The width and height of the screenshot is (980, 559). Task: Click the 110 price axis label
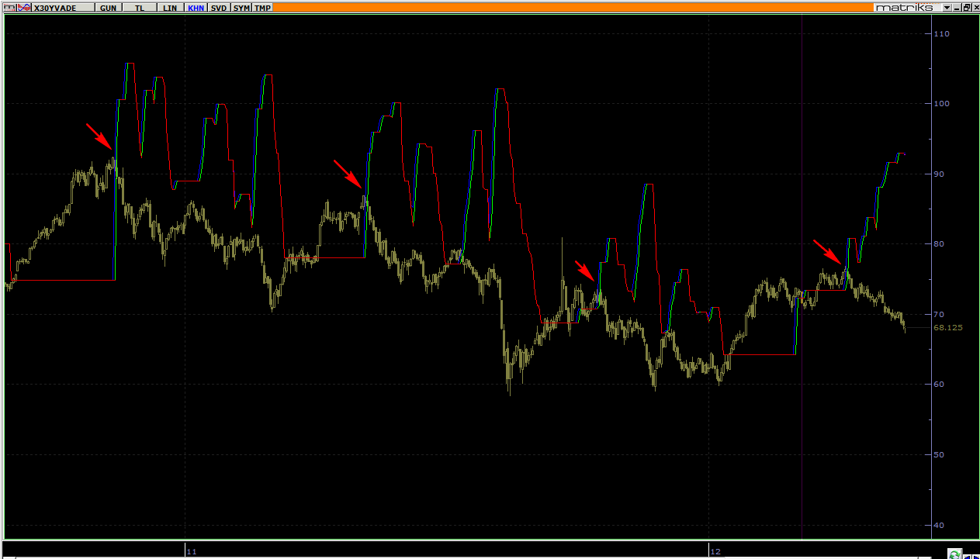(942, 33)
